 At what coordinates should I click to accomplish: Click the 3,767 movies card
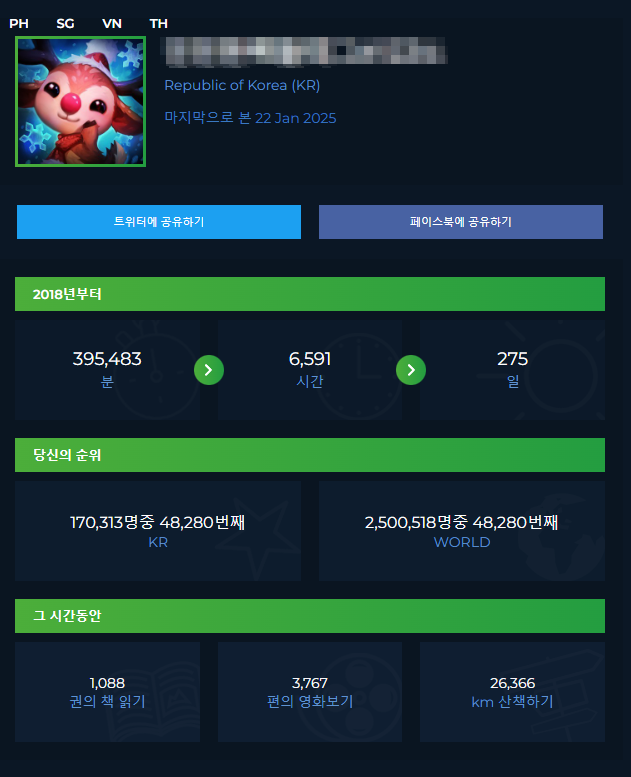[x=310, y=692]
